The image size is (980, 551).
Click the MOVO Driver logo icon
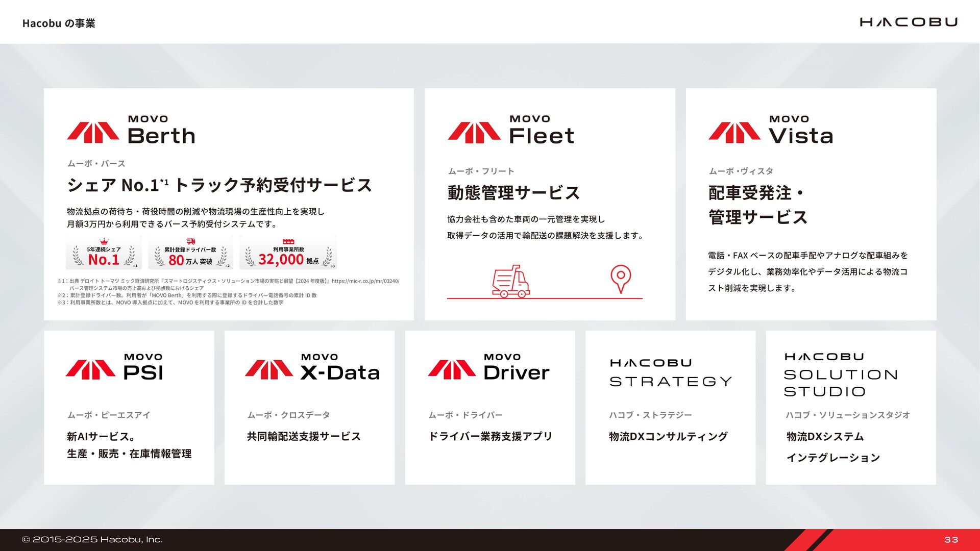click(451, 369)
